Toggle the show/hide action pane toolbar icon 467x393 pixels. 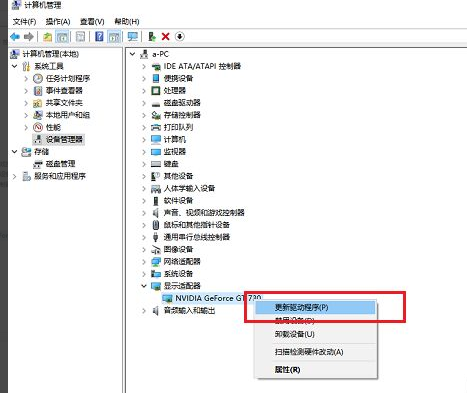coord(114,37)
